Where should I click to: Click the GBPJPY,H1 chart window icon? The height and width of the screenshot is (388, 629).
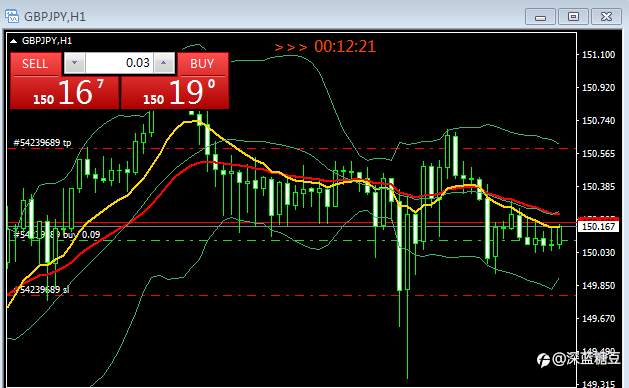[12, 16]
